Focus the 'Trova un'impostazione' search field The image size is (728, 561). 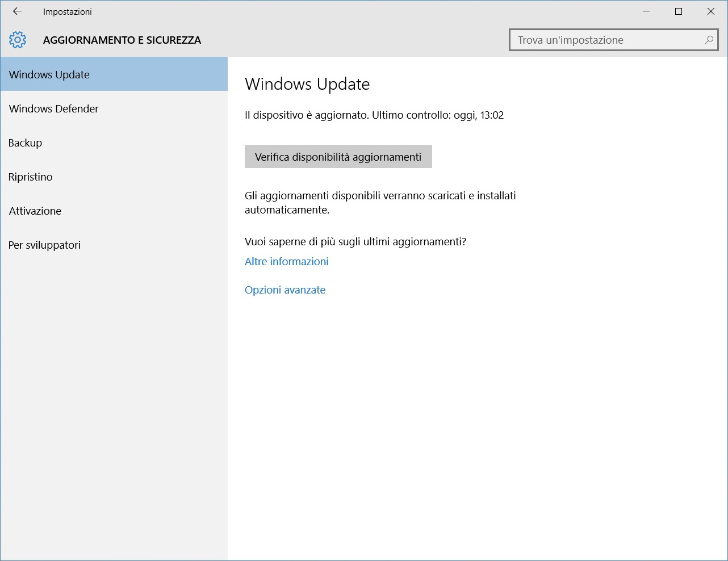pos(614,40)
